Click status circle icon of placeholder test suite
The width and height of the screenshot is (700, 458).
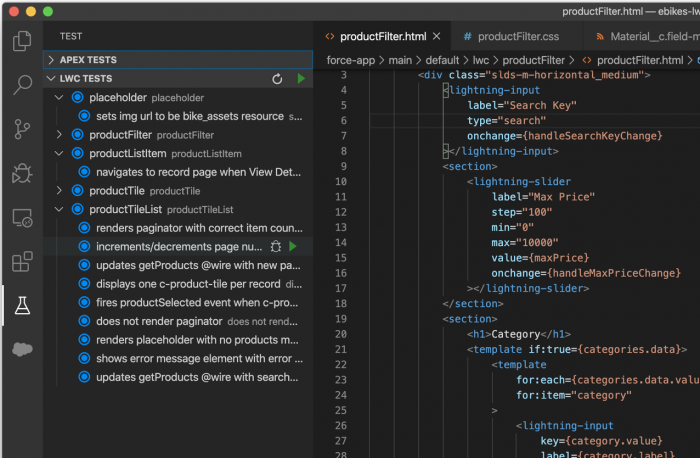point(78,97)
